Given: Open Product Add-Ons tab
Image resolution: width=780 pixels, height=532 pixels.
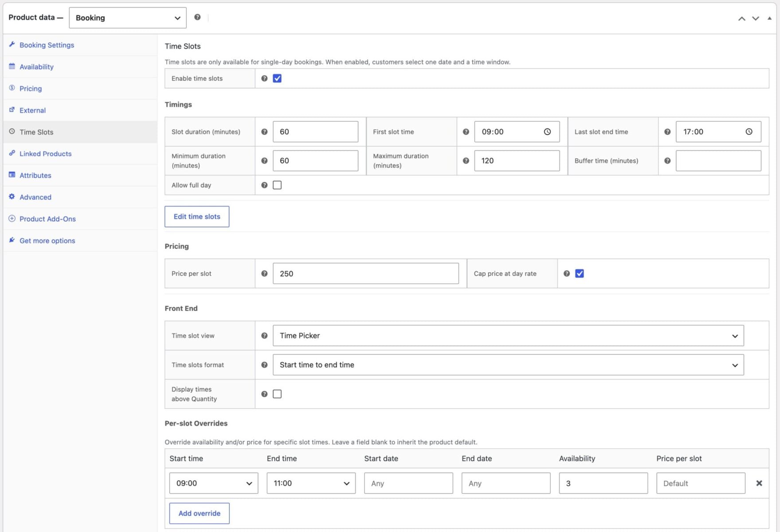Looking at the screenshot, I should click(80, 219).
